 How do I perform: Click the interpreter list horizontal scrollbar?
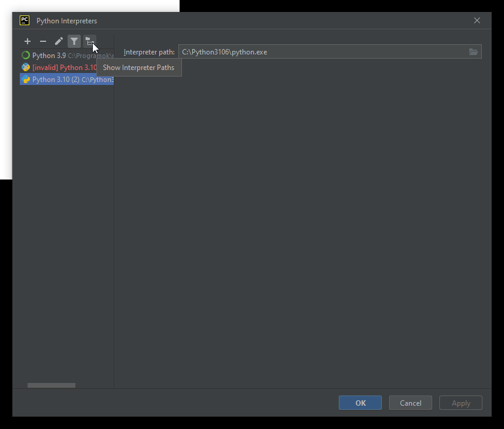point(51,385)
